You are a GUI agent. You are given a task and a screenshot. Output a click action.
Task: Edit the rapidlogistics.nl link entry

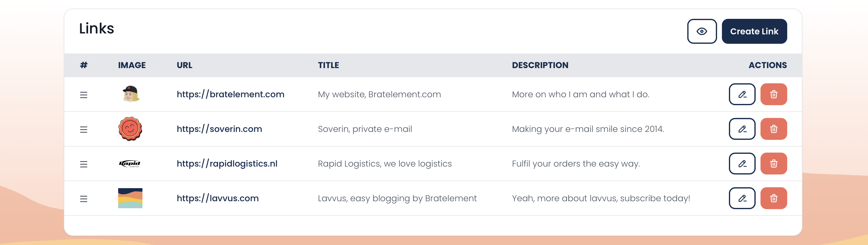(x=742, y=163)
